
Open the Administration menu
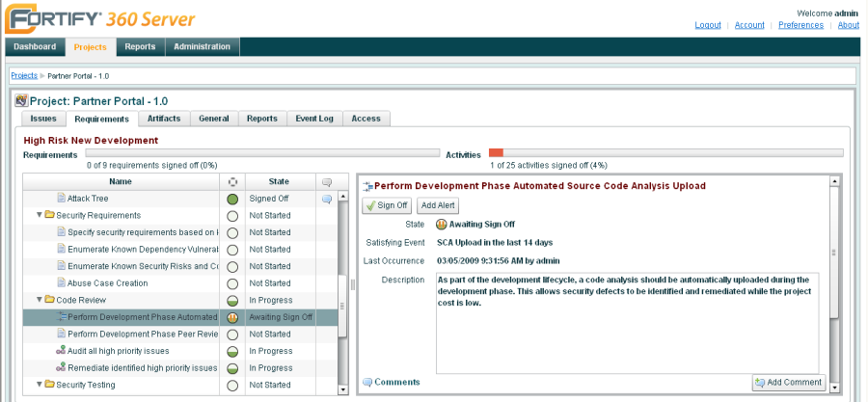(x=202, y=46)
